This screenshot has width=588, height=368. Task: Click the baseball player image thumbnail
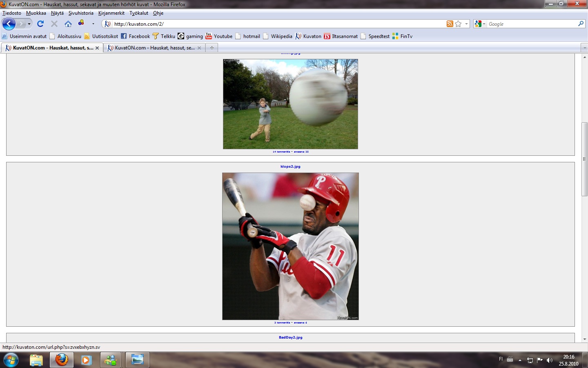click(x=290, y=246)
